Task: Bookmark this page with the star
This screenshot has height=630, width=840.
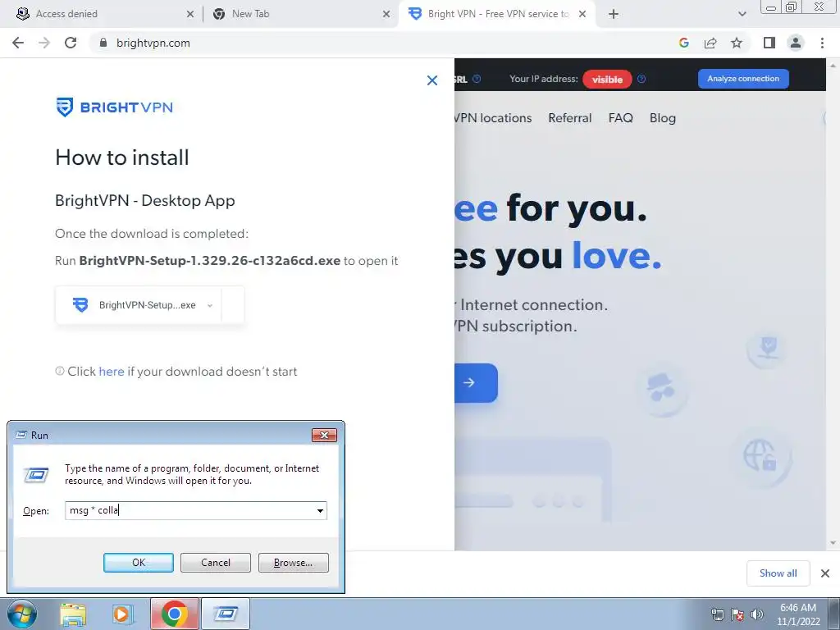Action: (x=737, y=43)
